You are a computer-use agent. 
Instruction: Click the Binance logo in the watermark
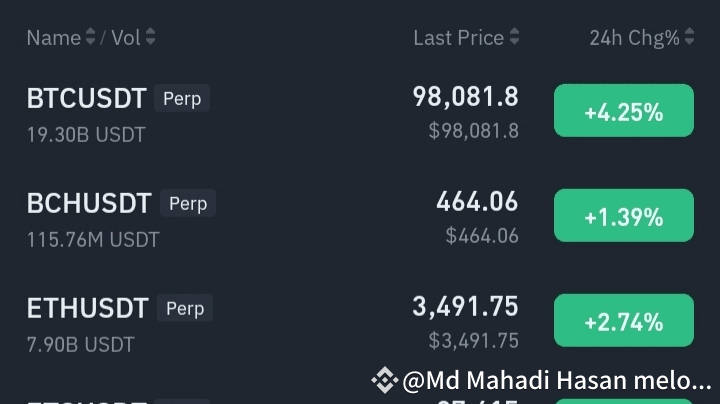click(x=385, y=381)
